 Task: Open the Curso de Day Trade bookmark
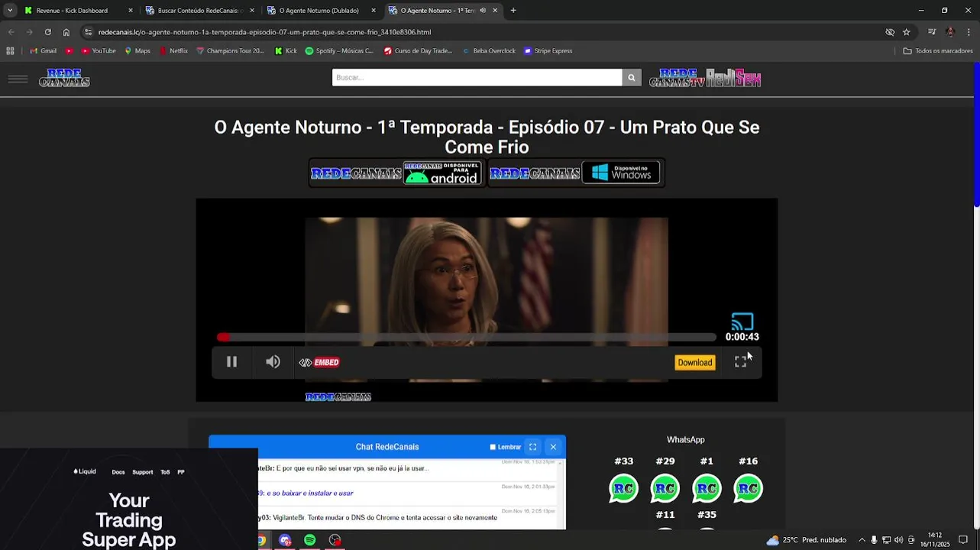418,51
